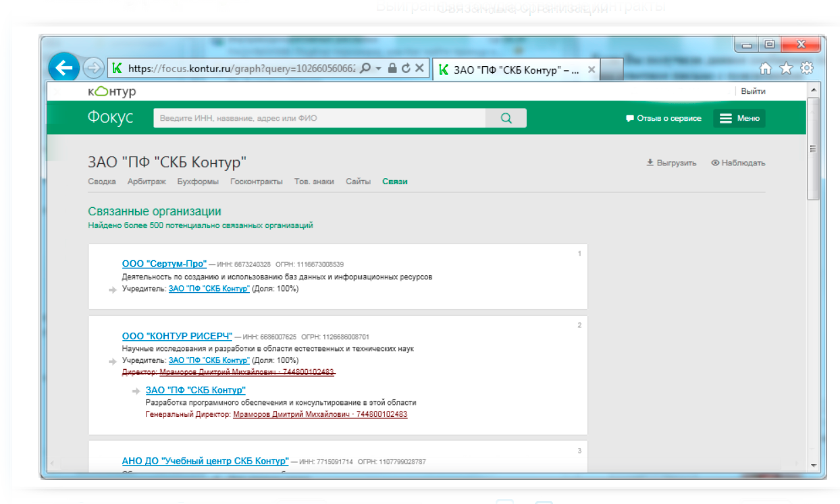
Task: Open founder link under Сертум-Про
Action: (x=209, y=289)
